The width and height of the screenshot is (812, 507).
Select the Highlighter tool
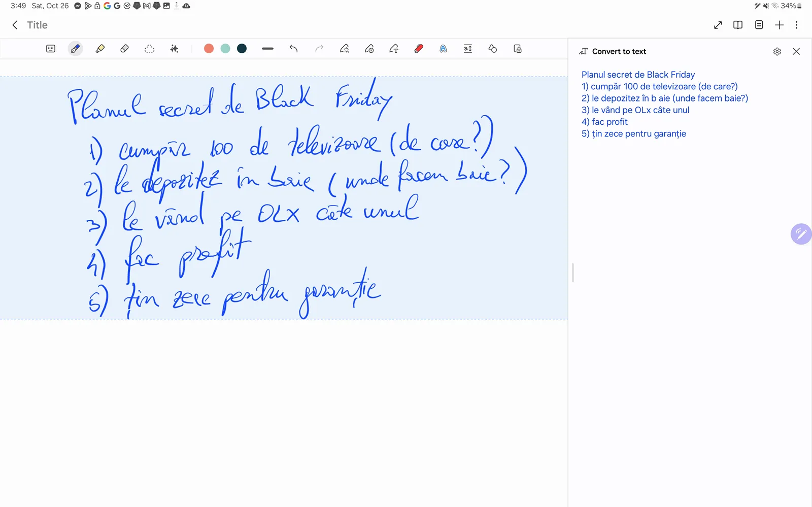click(100, 49)
